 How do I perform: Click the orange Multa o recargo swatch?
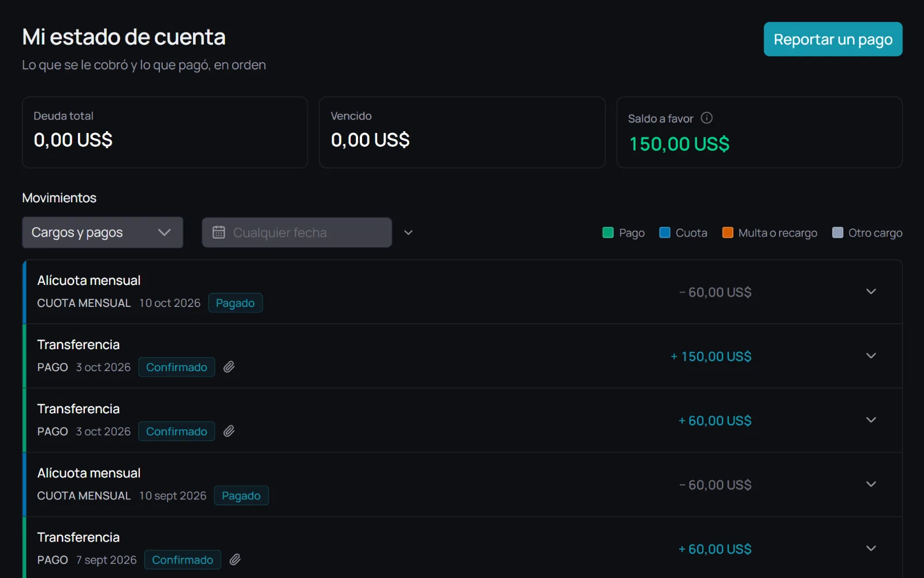click(x=728, y=232)
